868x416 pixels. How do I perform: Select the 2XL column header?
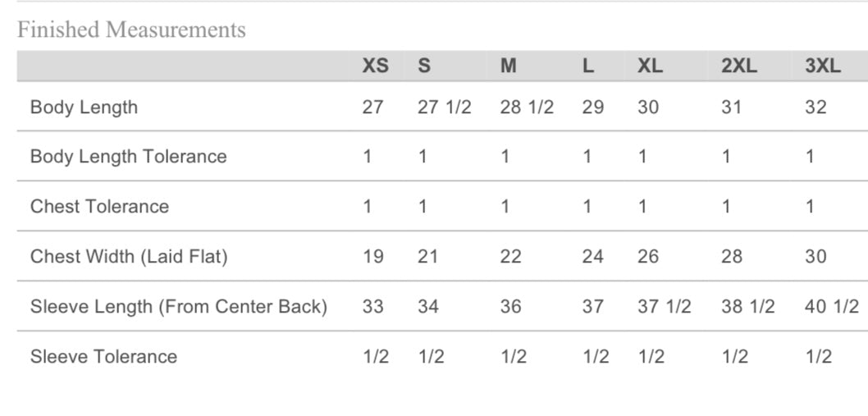point(739,66)
